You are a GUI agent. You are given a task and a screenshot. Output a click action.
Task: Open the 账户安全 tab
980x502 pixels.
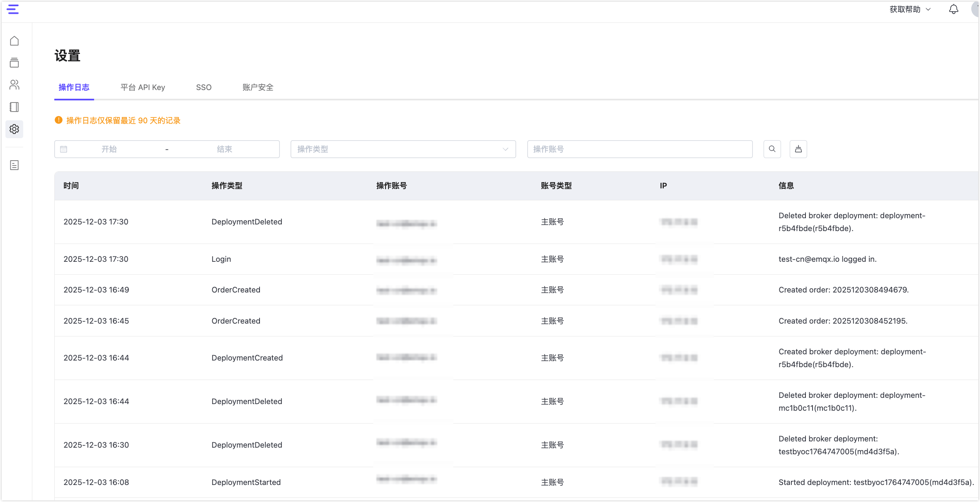[257, 88]
